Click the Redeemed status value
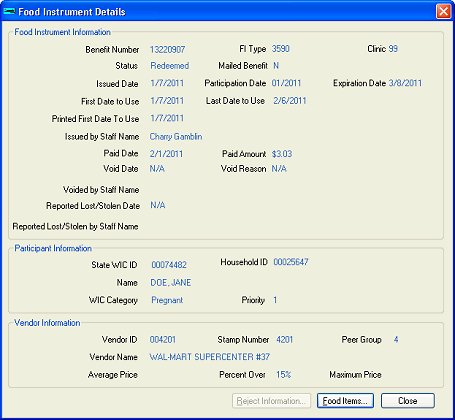 coord(170,66)
